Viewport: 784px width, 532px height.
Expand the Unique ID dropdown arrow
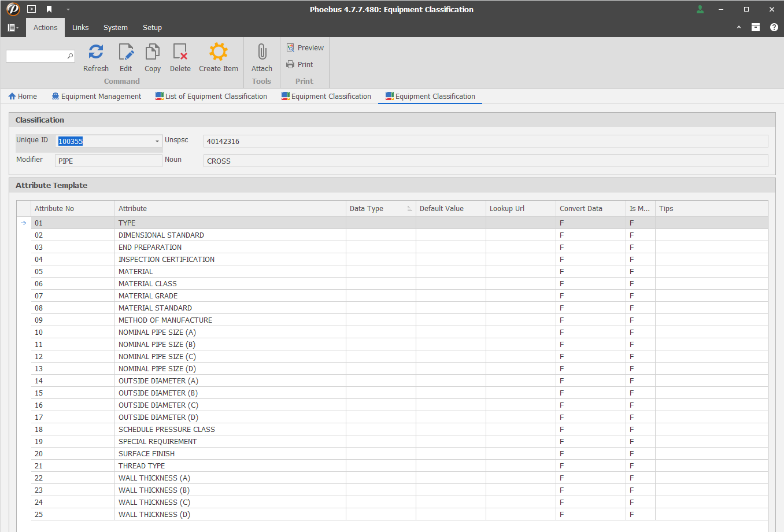(x=157, y=142)
